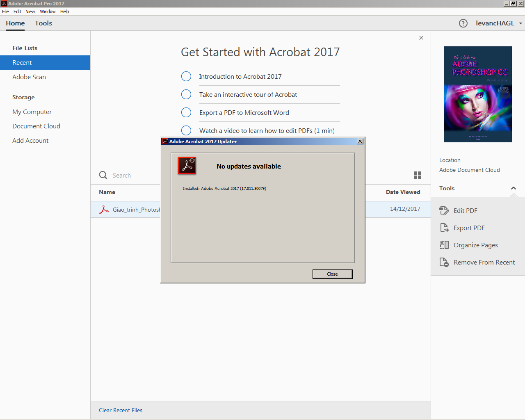Click PDF icon beside Giao_trinh_Photosh file
Screen dimensions: 525x420
tap(104, 210)
